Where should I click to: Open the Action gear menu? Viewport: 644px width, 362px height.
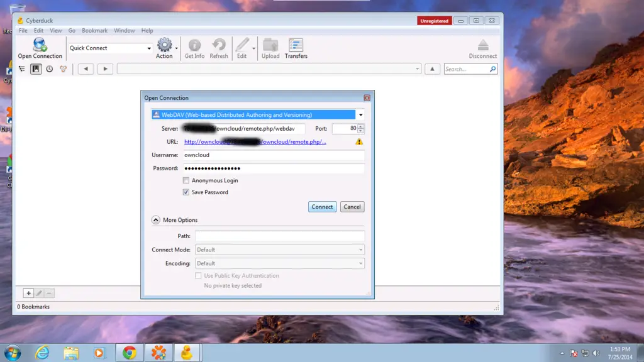pos(164,48)
